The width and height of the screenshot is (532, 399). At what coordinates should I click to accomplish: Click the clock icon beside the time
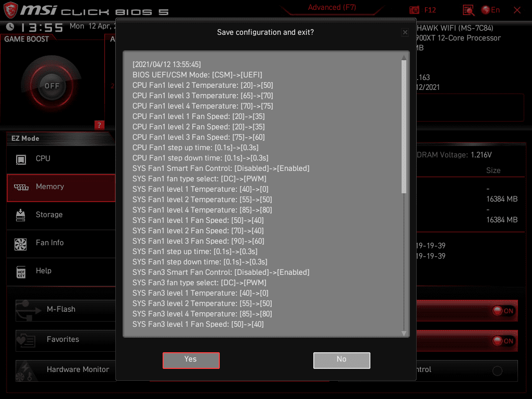[x=10, y=26]
